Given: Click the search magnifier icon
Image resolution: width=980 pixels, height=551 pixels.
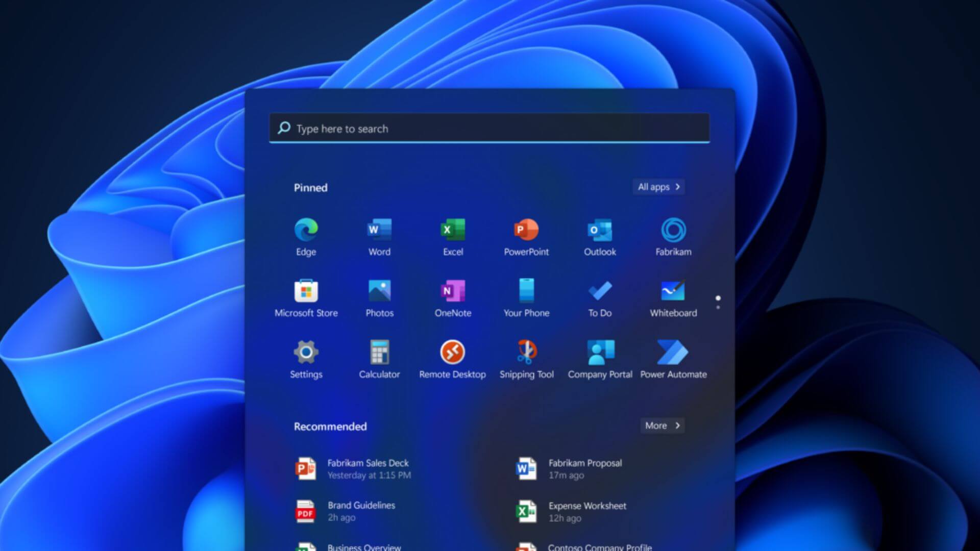Looking at the screenshot, I should click(284, 128).
